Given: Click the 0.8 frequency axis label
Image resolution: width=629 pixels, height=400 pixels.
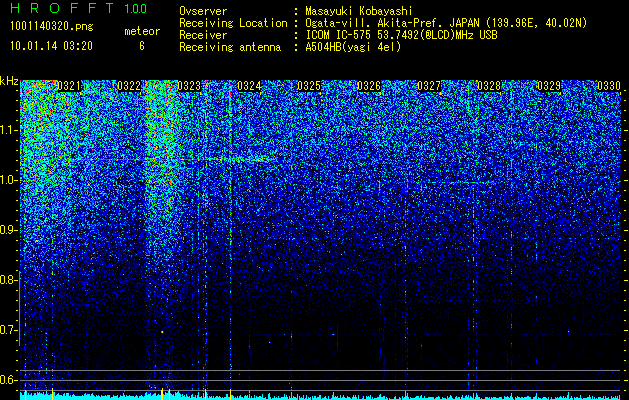Looking at the screenshot, I should coord(7,280).
